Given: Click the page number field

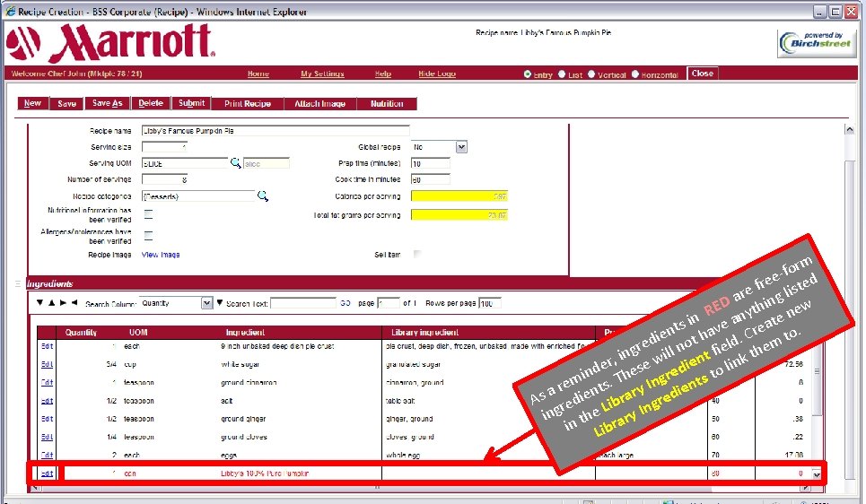Looking at the screenshot, I should point(389,303).
